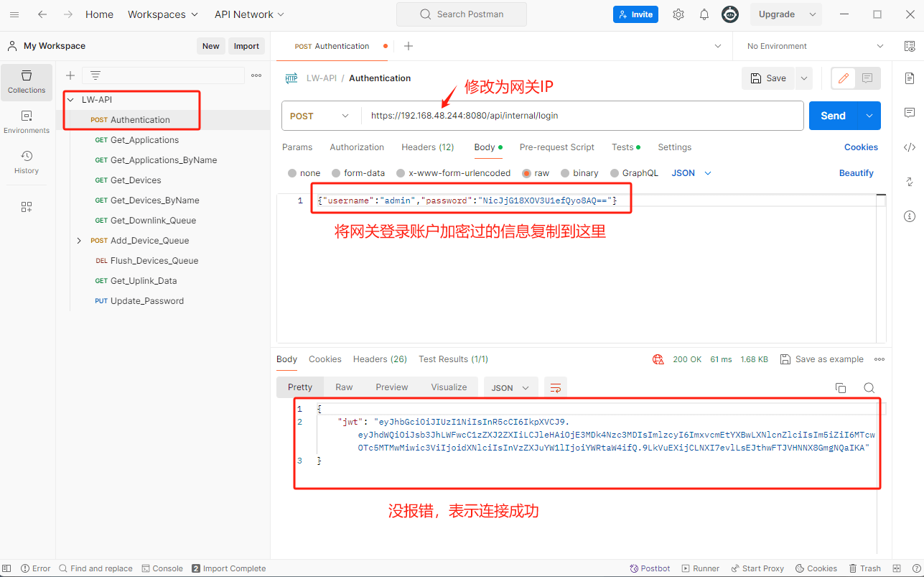Screen dimensions: 924x577
Task: Open the code snippet icon
Action: (910, 147)
